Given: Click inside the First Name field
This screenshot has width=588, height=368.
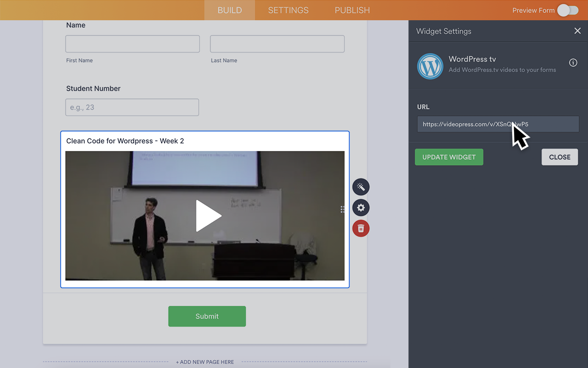Looking at the screenshot, I should tap(132, 44).
